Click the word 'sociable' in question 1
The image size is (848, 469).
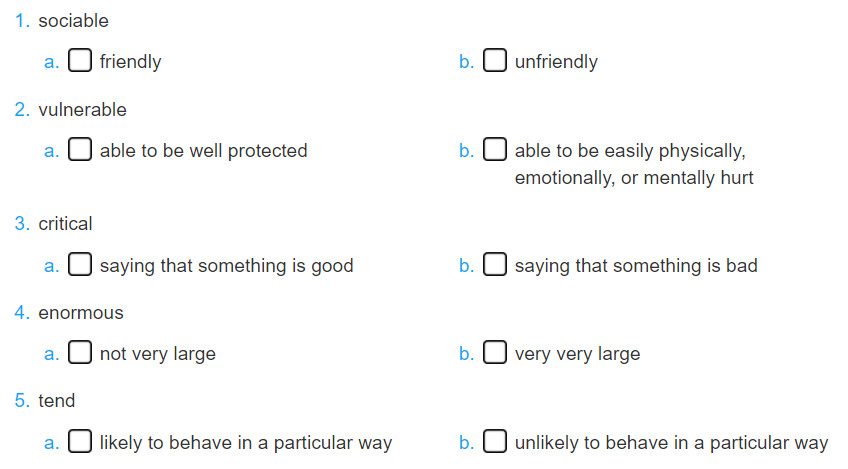(74, 21)
